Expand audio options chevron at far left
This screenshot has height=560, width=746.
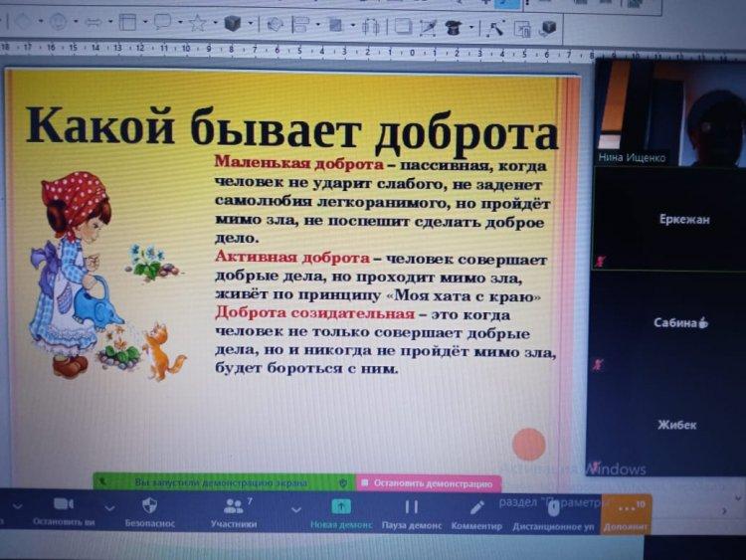17,506
